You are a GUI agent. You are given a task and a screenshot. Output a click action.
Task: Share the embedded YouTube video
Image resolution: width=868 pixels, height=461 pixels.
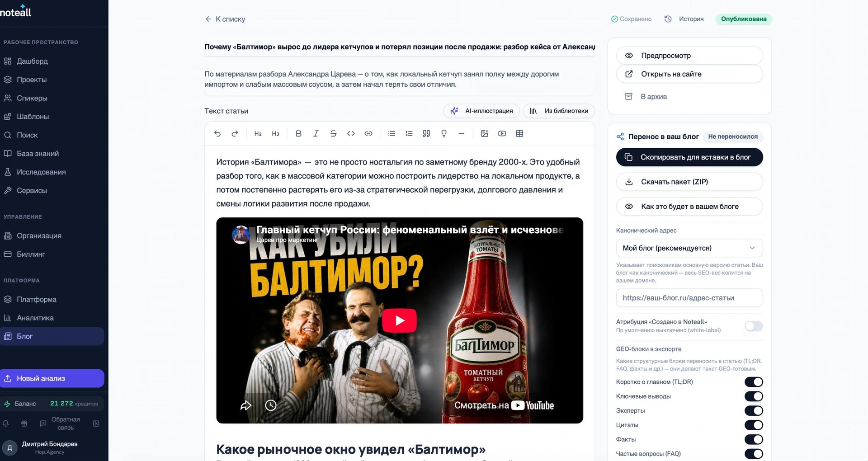point(245,405)
